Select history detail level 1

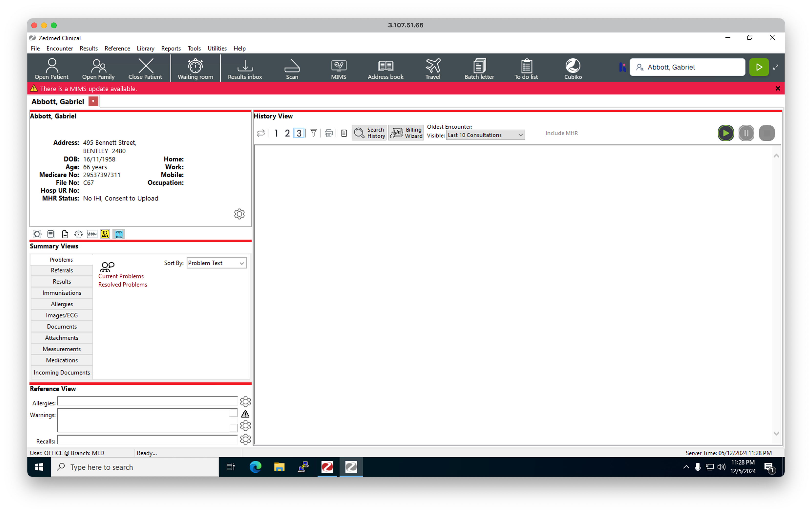click(276, 133)
